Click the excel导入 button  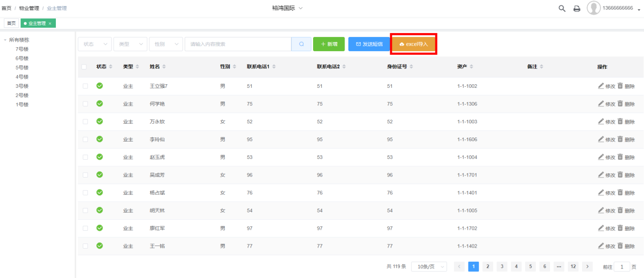[414, 44]
